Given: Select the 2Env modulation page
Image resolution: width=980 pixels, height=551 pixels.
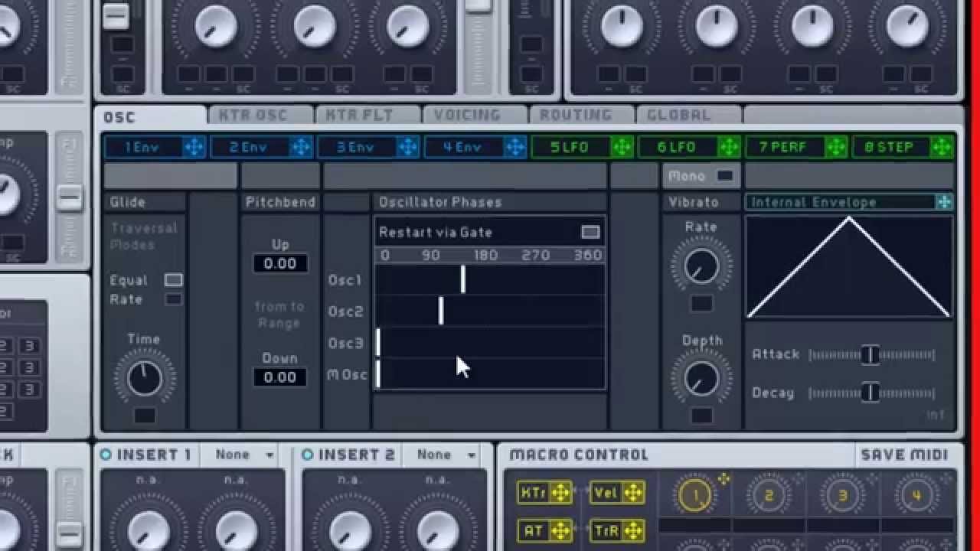Looking at the screenshot, I should point(251,147).
